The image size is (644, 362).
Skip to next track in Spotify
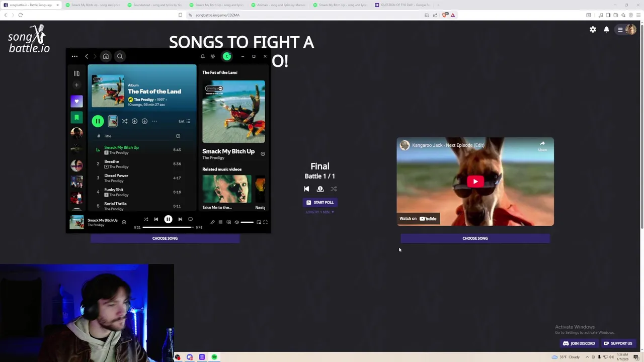(x=180, y=219)
